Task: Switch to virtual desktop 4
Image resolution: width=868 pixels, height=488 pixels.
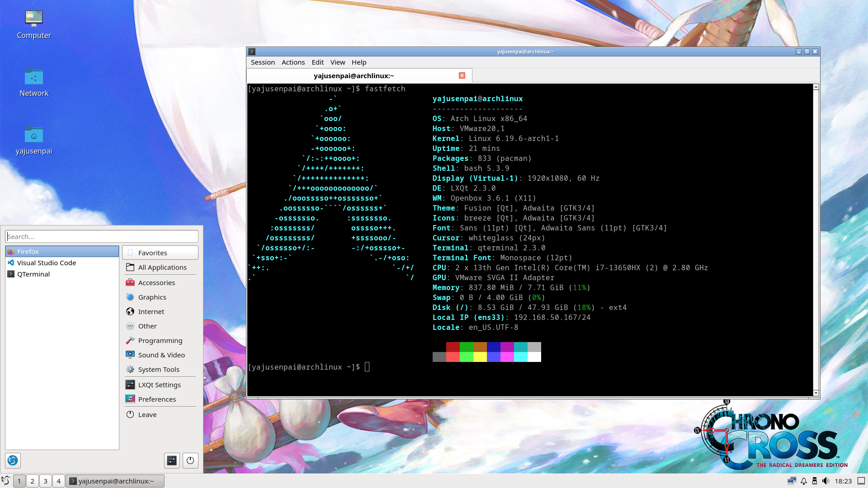Action: (x=58, y=481)
